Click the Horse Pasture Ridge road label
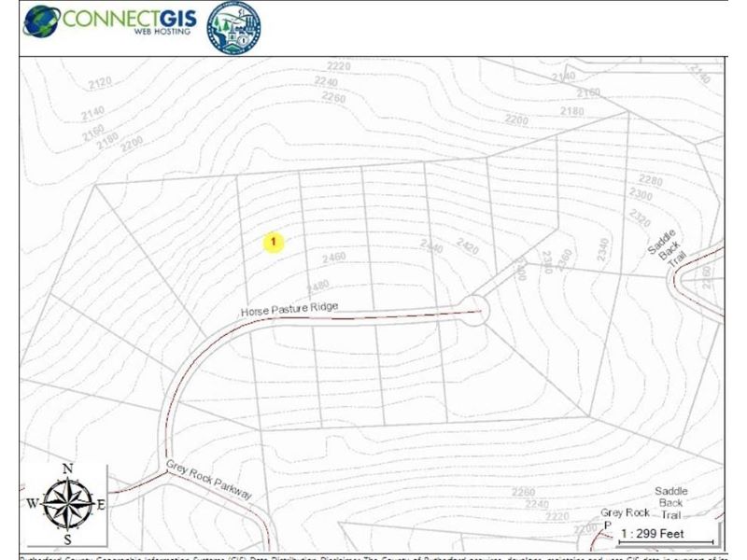Viewport: 747px width, 560px height. [289, 309]
